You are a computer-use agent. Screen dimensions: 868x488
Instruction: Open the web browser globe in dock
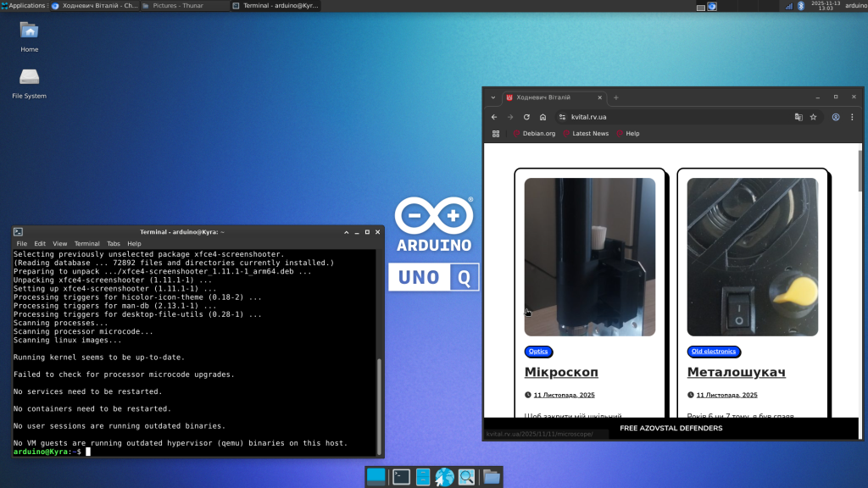(444, 477)
